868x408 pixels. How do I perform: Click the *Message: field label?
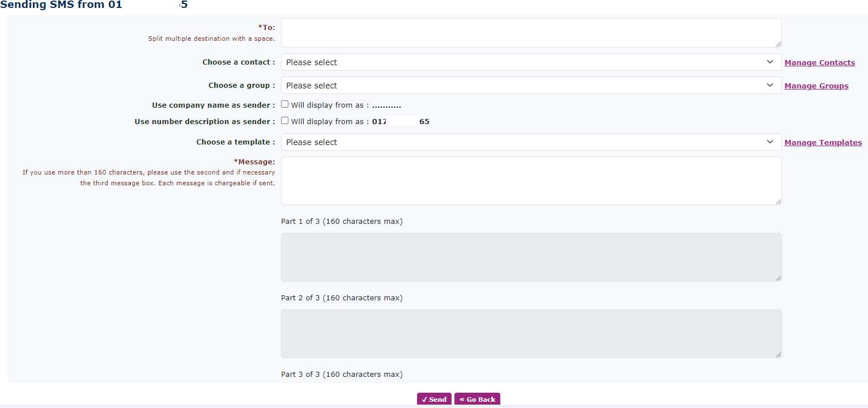click(x=254, y=162)
